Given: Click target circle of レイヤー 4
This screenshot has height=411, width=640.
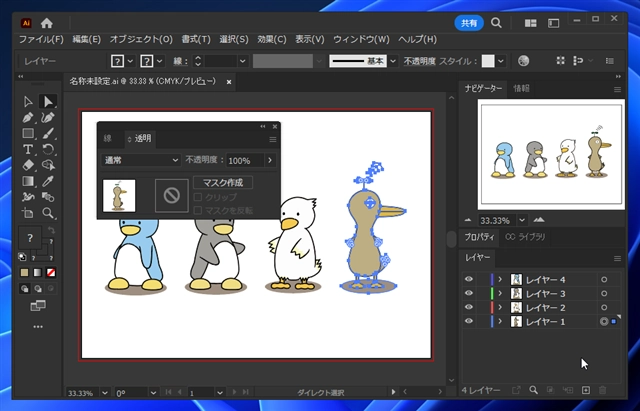Looking at the screenshot, I should click(604, 280).
